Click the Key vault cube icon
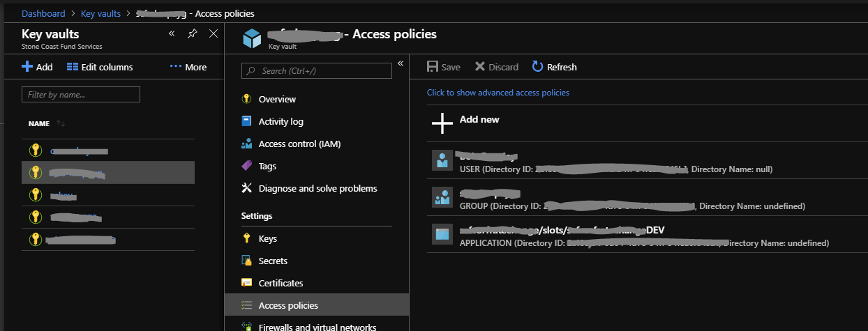This screenshot has width=868, height=331. [251, 39]
